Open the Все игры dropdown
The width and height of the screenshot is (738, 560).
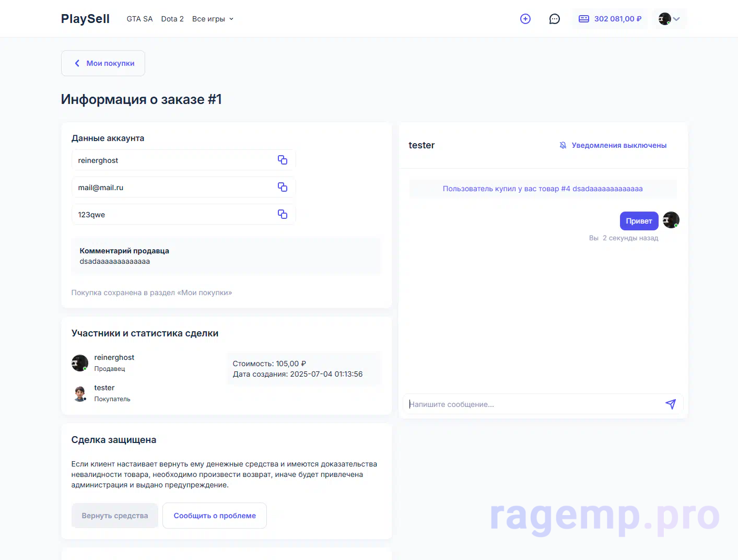click(x=213, y=19)
